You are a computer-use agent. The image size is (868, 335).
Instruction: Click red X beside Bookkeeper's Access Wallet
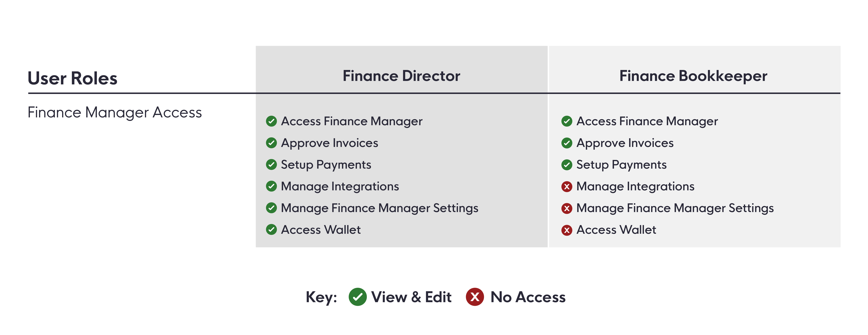(x=567, y=230)
